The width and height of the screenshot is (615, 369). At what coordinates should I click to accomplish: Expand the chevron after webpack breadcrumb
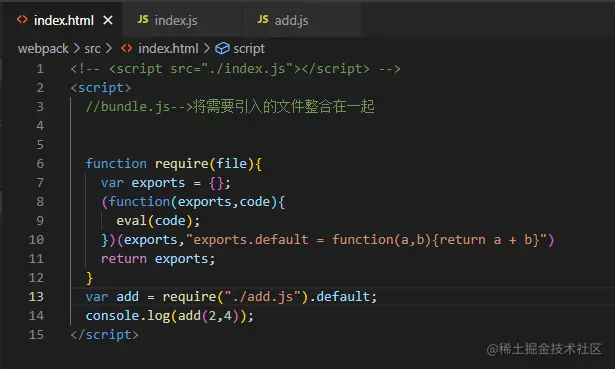pyautogui.click(x=76, y=49)
